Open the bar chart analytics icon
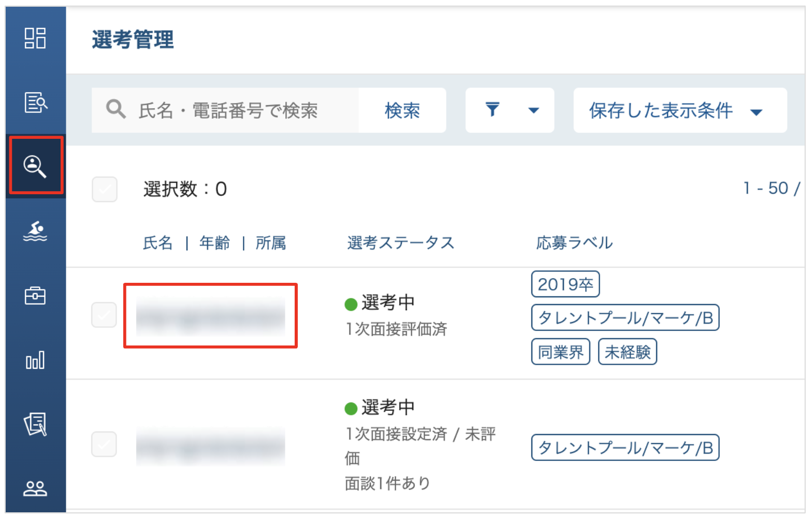The image size is (812, 519). point(35,360)
